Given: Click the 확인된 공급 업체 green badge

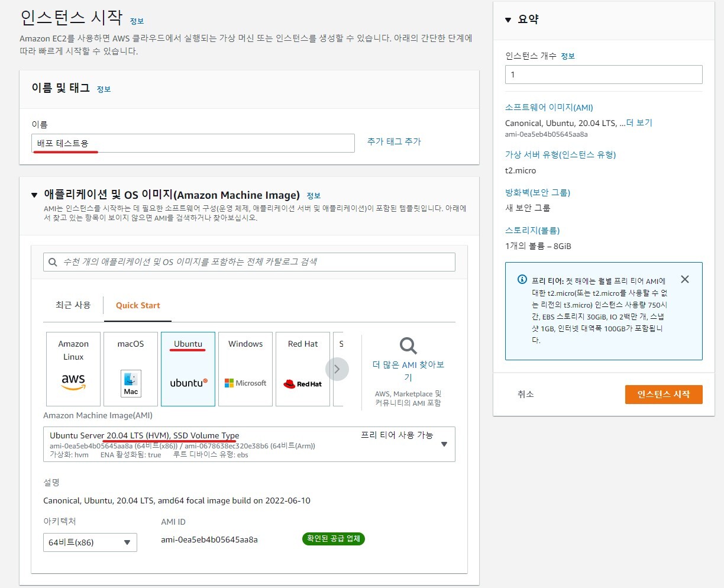Looking at the screenshot, I should pyautogui.click(x=334, y=539).
